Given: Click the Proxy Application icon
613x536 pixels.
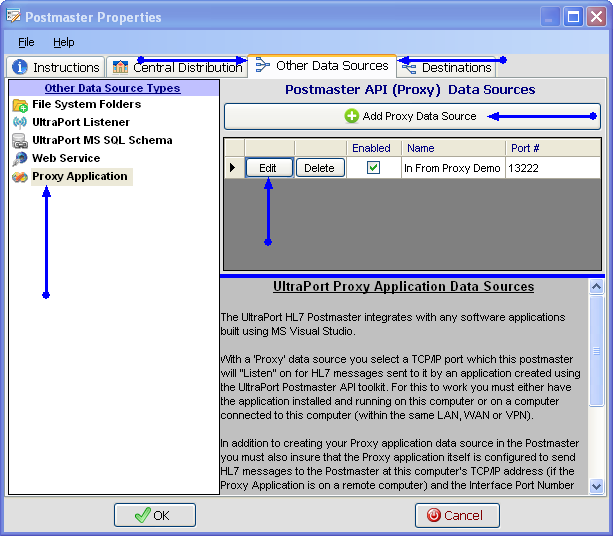Looking at the screenshot, I should [x=19, y=177].
